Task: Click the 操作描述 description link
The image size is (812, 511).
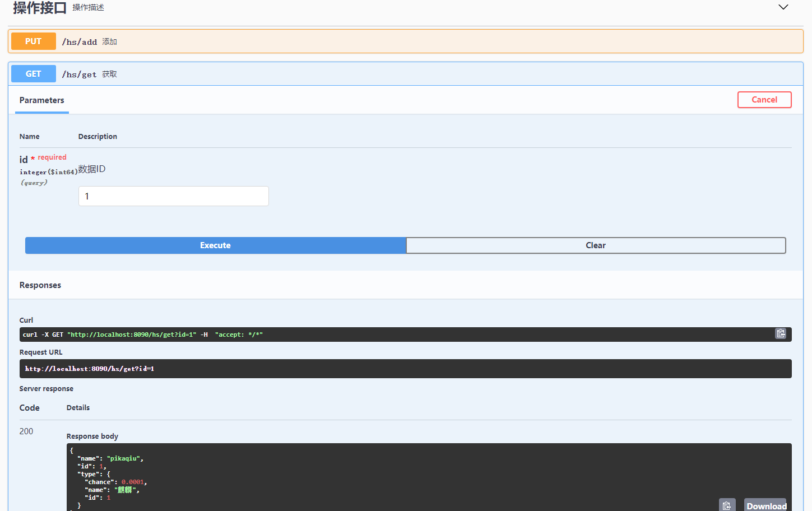Action: tap(89, 7)
